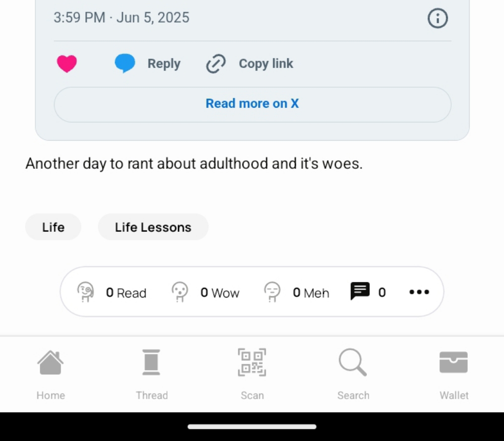504x441 pixels.
Task: Open the Wallet tab
Action: click(454, 374)
